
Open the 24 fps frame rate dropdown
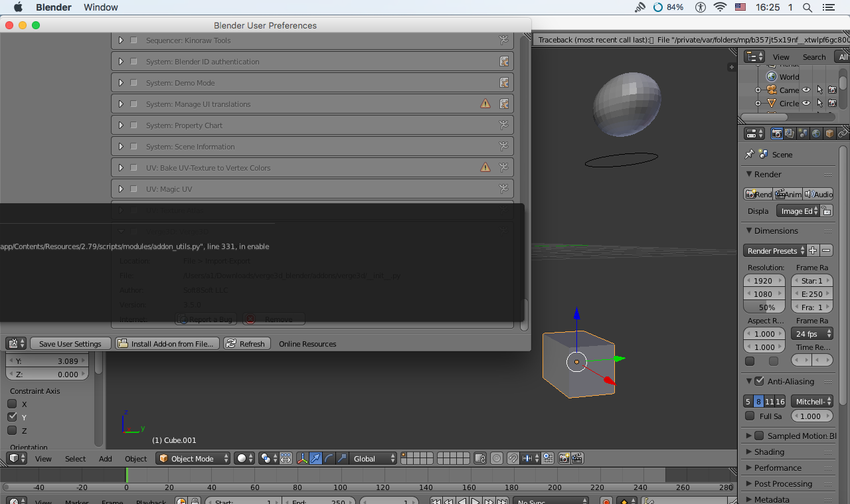811,334
